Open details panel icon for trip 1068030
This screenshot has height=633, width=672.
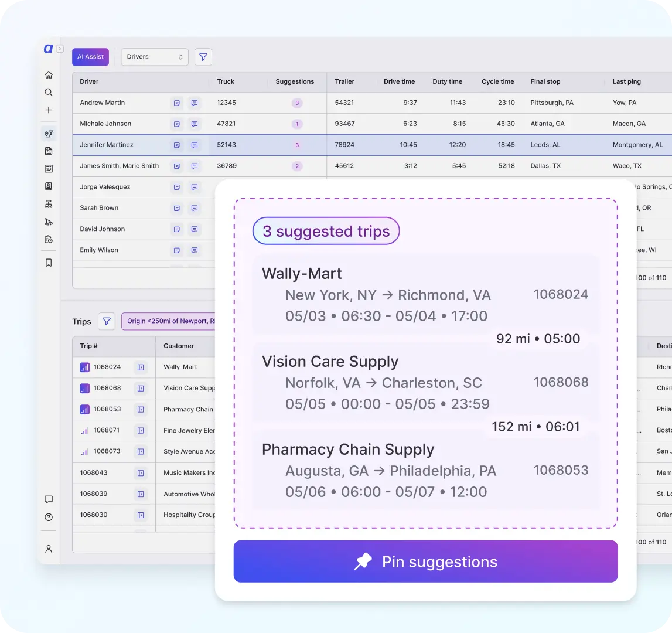tap(141, 515)
